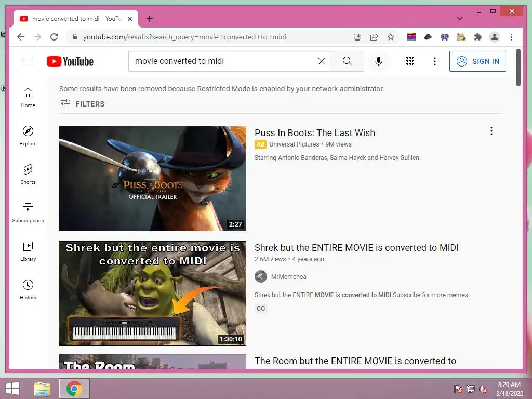
Task: Open the Shrek MIDI video thumbnail
Action: coord(153,294)
